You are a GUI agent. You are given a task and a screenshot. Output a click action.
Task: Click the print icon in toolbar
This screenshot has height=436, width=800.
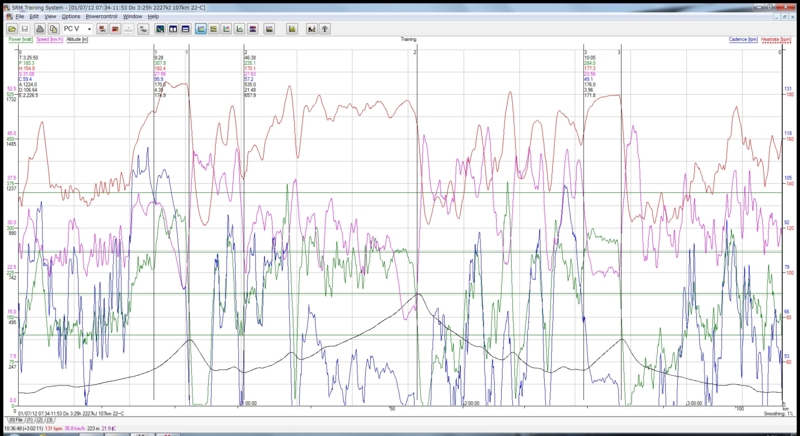point(40,29)
